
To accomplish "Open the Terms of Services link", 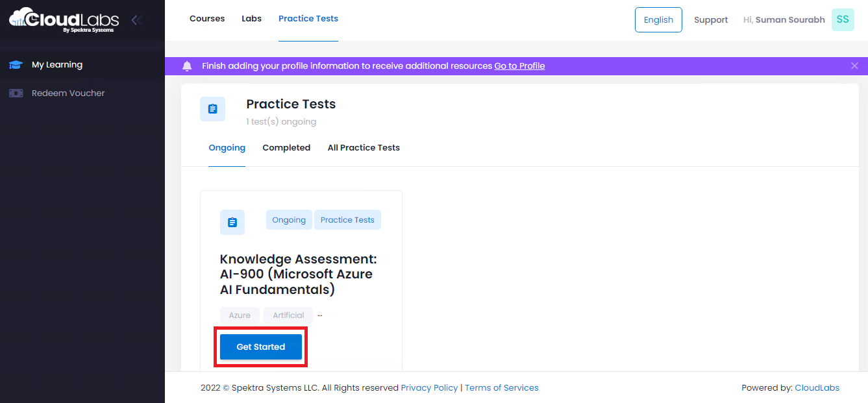I will coord(502,388).
